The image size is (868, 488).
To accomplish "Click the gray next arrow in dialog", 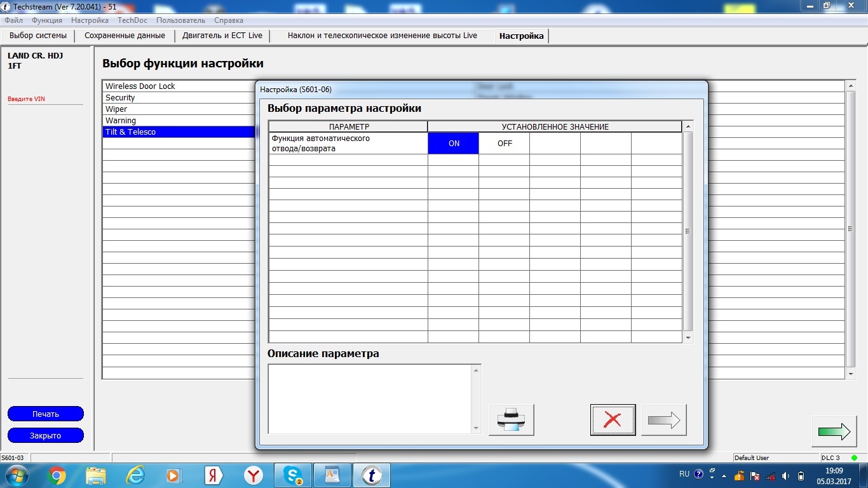I will click(663, 420).
